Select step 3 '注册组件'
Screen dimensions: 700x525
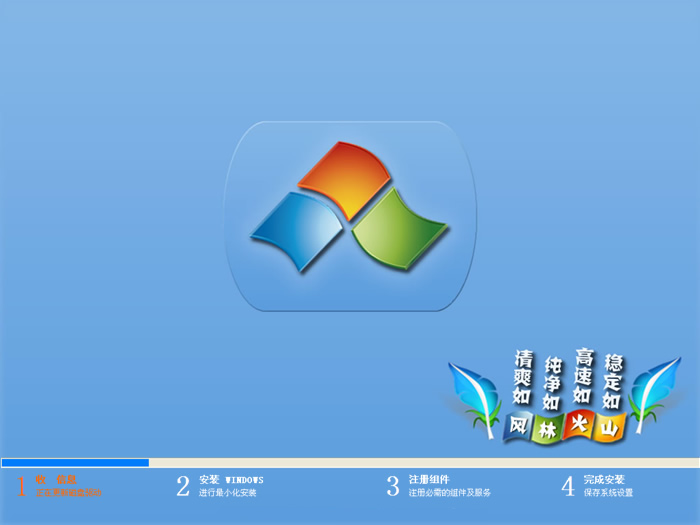click(x=429, y=479)
